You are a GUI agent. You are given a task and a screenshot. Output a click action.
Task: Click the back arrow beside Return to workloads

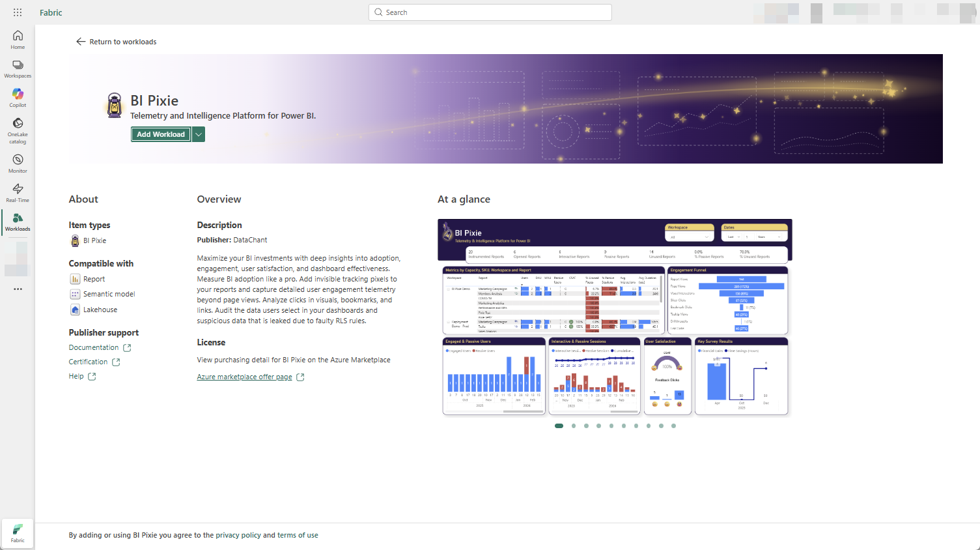81,42
